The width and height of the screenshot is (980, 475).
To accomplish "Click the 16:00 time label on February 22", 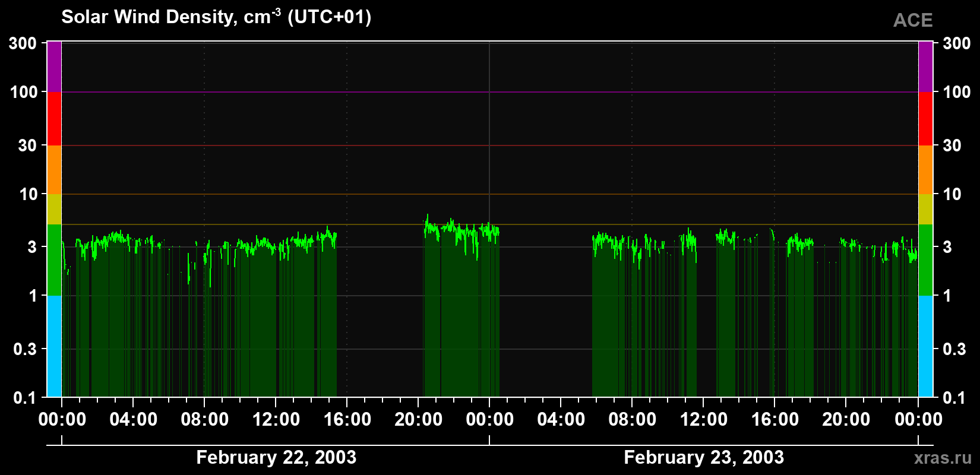I will 347,419.
